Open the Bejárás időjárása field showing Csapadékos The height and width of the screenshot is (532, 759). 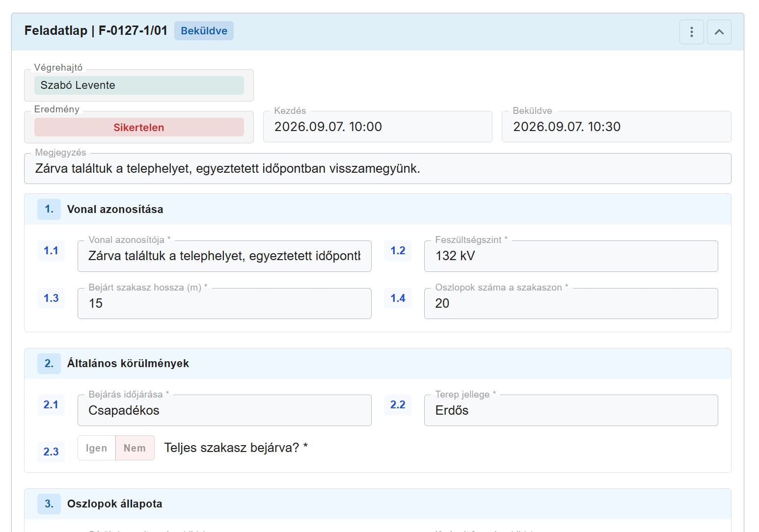pos(224,410)
